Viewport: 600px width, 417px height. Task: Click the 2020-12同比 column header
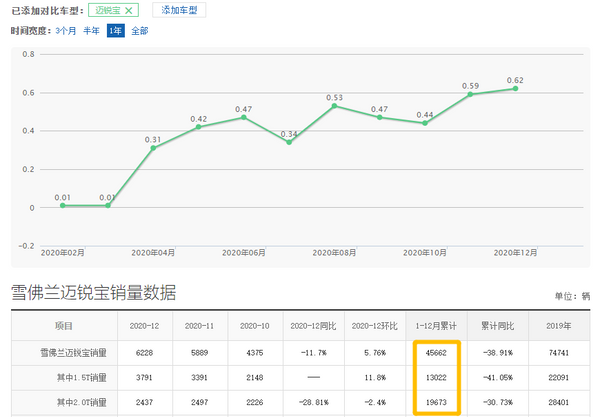pyautogui.click(x=313, y=326)
